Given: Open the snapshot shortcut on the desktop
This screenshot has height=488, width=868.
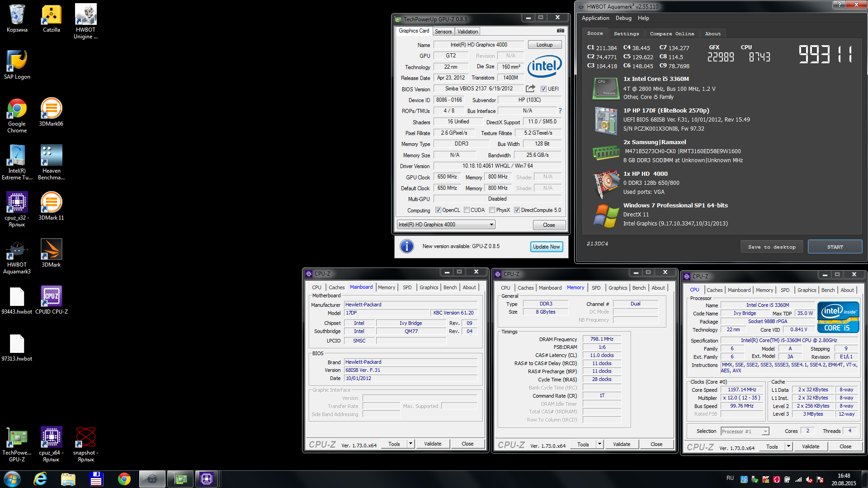Looking at the screenshot, I should click(85, 444).
